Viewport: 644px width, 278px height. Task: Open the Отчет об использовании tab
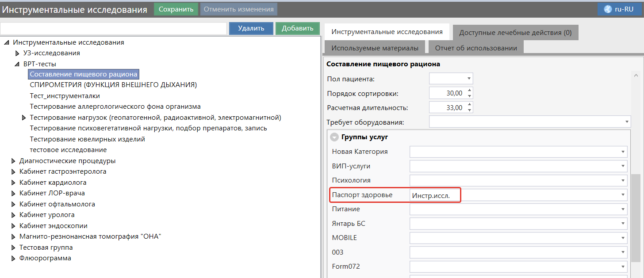point(475,48)
